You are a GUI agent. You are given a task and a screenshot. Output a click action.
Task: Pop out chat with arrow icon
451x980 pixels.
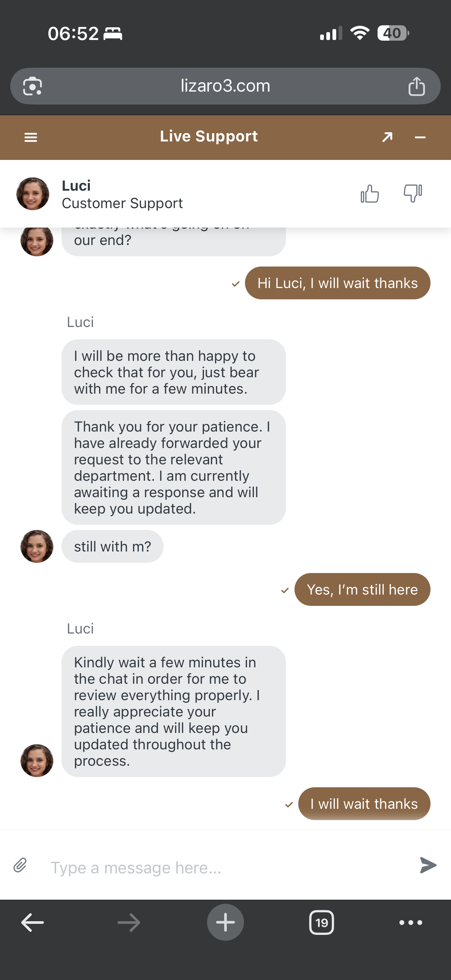pyautogui.click(x=387, y=137)
